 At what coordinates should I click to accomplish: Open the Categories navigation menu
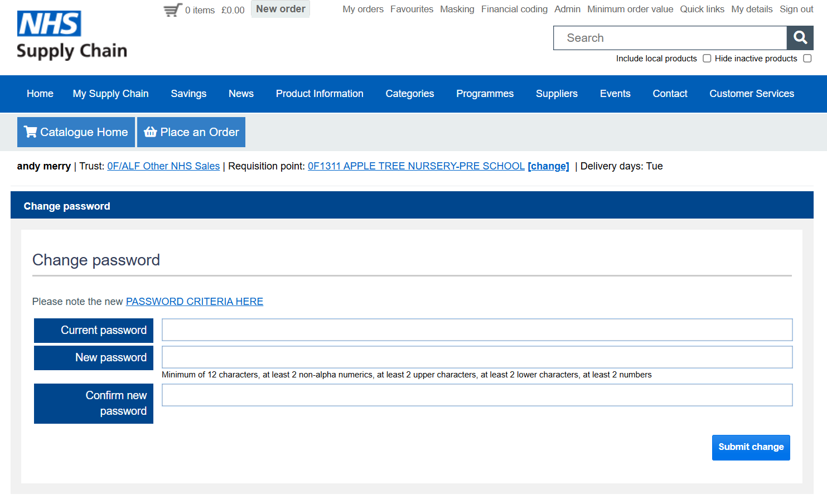pyautogui.click(x=409, y=94)
